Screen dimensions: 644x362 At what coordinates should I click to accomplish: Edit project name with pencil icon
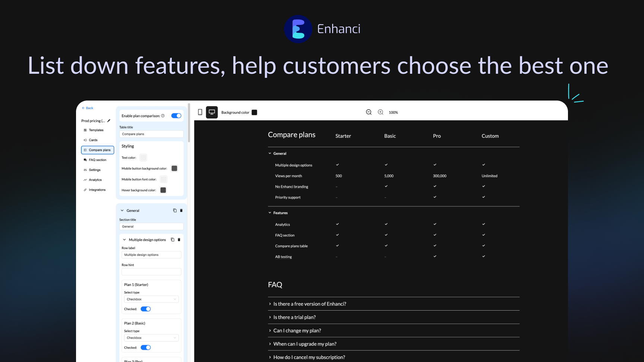tap(109, 121)
